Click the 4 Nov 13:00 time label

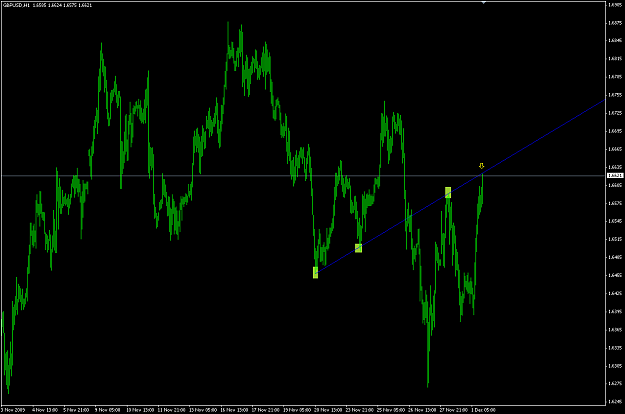coord(45,410)
